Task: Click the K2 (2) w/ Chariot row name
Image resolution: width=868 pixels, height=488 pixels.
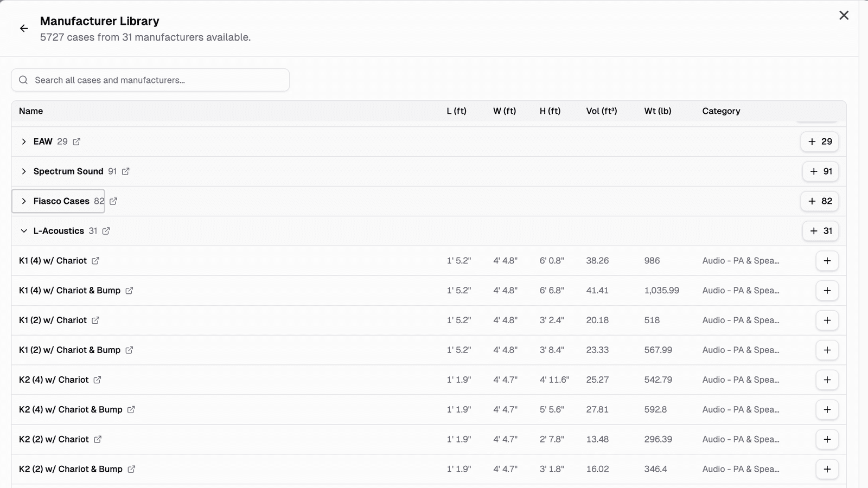Action: (54, 440)
